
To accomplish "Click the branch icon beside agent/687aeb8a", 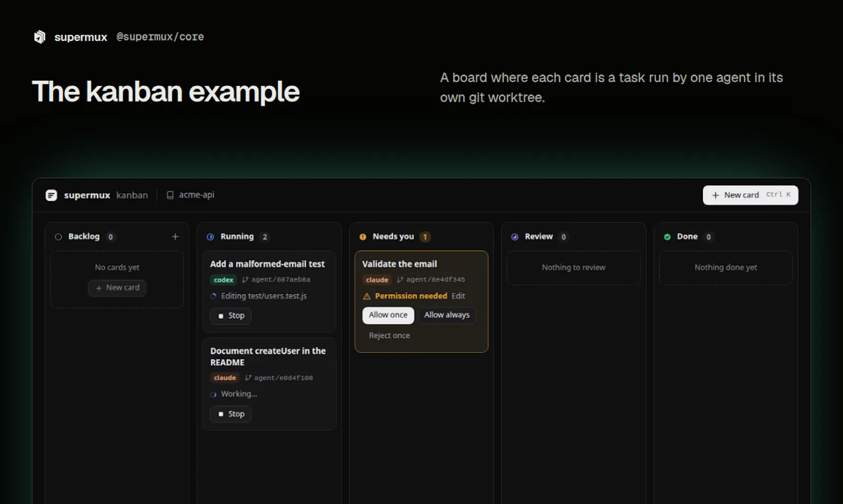I will pyautogui.click(x=245, y=280).
